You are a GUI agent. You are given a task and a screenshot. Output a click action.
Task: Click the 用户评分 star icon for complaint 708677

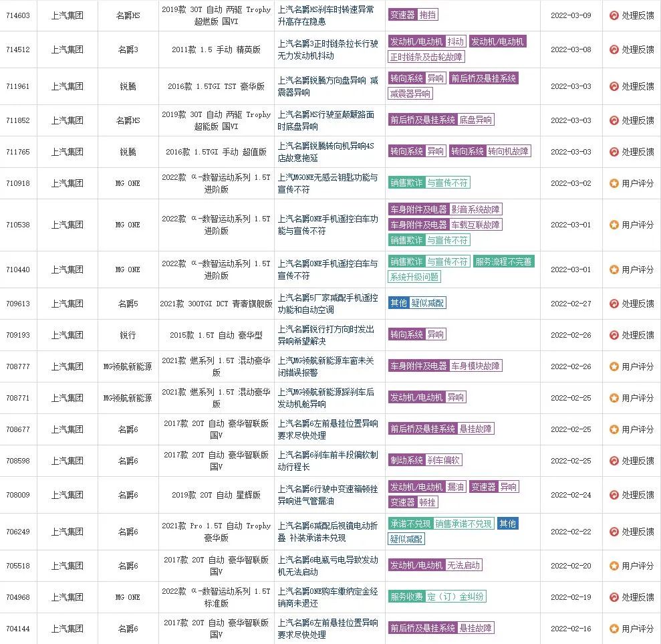click(x=615, y=428)
